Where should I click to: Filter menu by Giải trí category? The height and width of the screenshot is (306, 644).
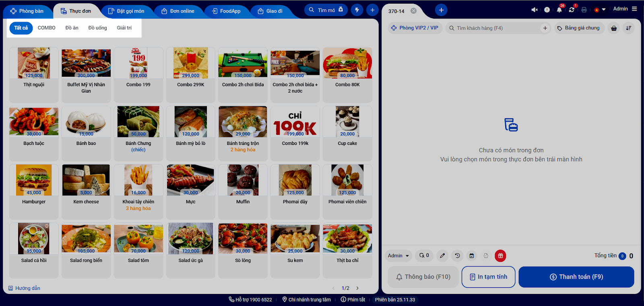(124, 28)
